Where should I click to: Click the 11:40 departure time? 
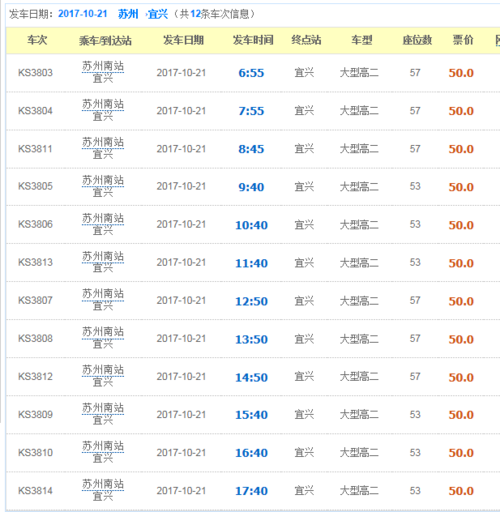coord(252,263)
